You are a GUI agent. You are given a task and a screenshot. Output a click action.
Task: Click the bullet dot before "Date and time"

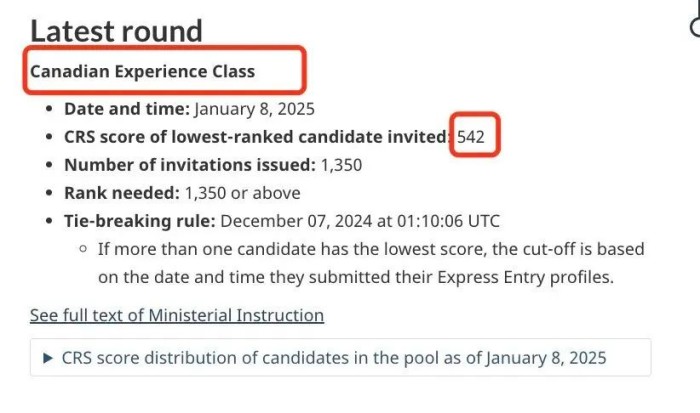click(50, 109)
